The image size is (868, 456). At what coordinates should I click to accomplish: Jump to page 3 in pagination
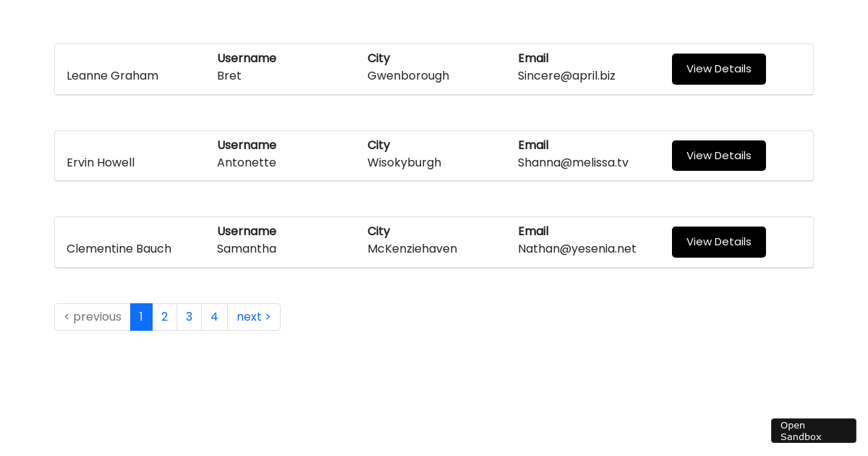coord(189,317)
